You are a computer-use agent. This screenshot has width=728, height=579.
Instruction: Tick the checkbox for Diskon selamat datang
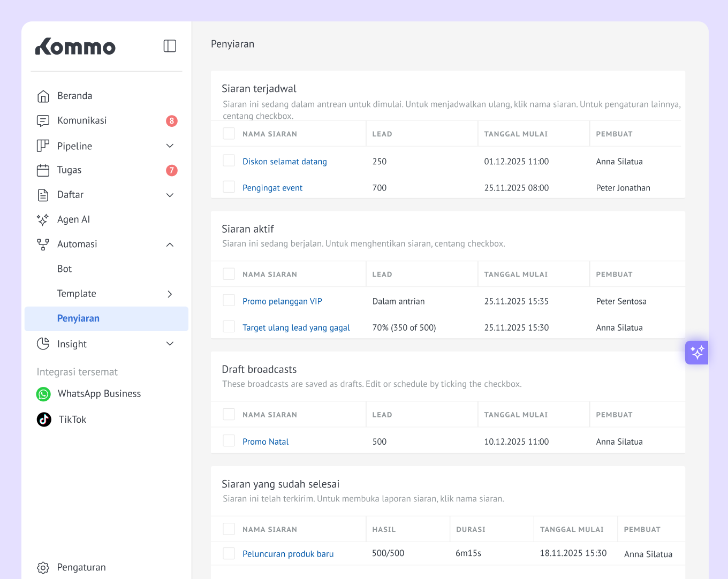click(x=229, y=161)
